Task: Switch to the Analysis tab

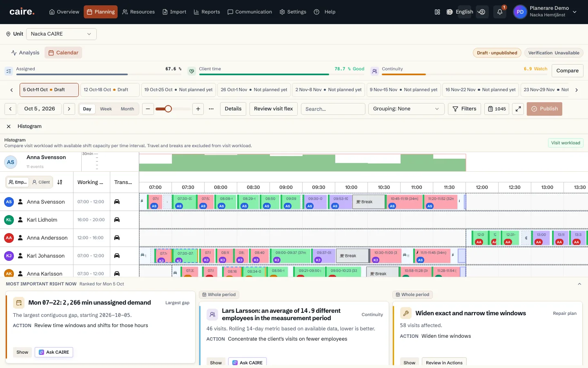Action: (x=25, y=53)
